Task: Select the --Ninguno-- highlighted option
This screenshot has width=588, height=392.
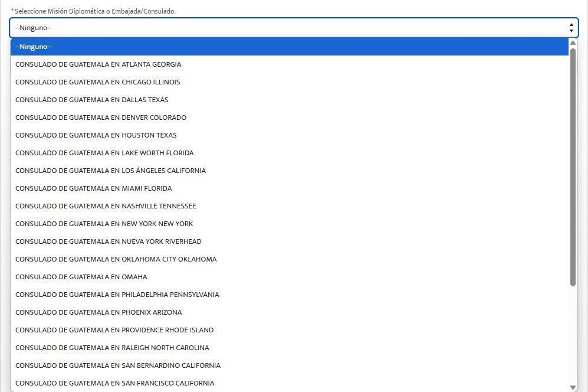Action: pyautogui.click(x=290, y=47)
